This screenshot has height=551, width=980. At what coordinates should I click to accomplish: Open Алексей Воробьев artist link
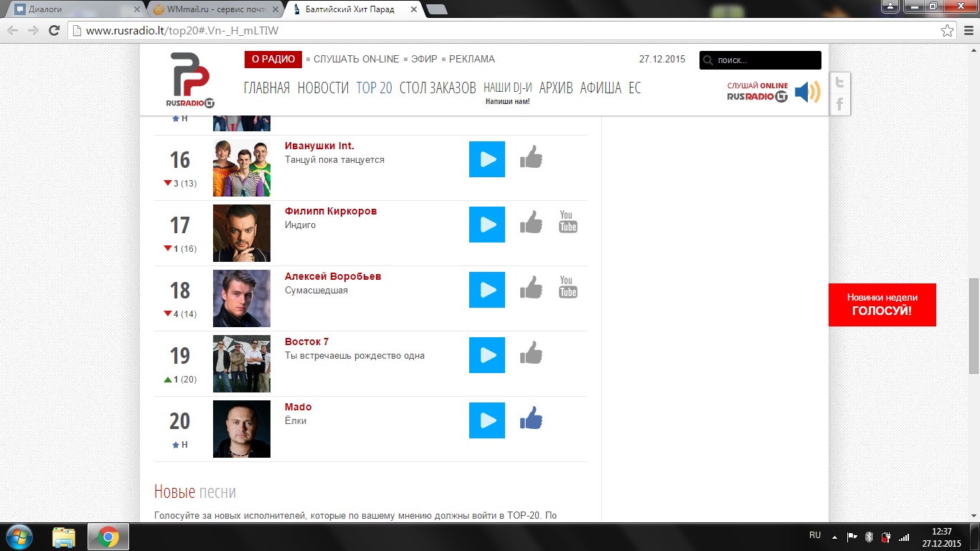(333, 276)
